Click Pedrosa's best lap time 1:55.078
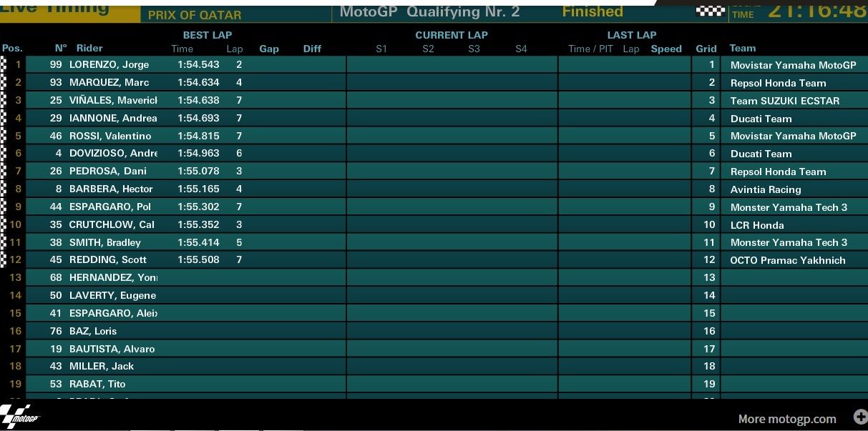The width and height of the screenshot is (868, 431). coord(198,172)
